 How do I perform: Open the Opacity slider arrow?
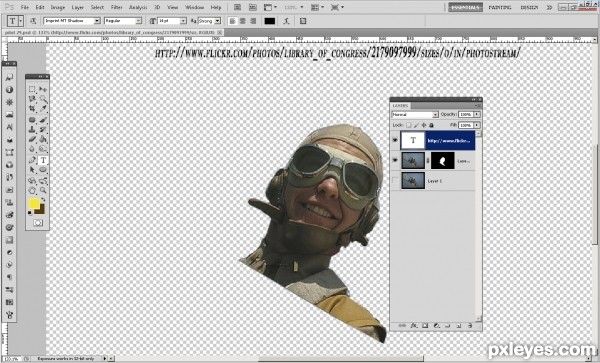click(477, 114)
